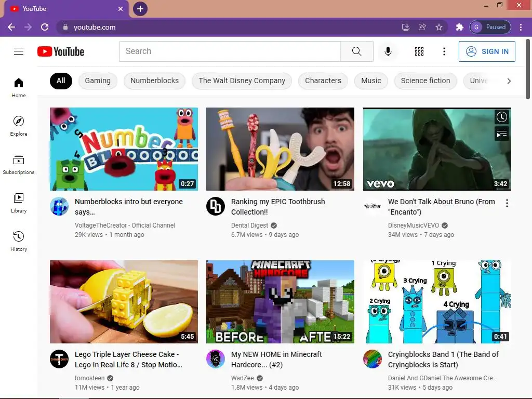Open Numberblocks intro video title
532x399 pixels.
click(x=129, y=207)
